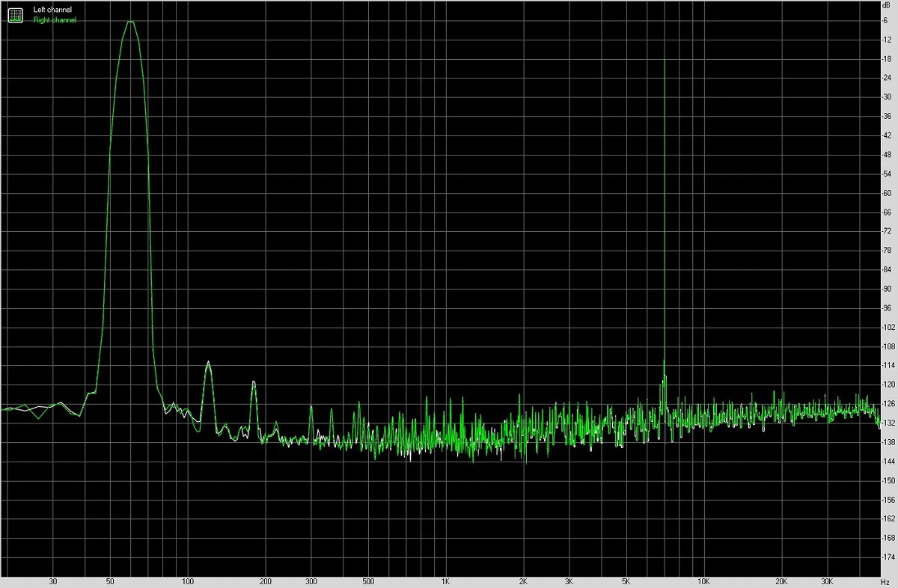
Task: Click the '20K' frequency axis label
Action: click(781, 581)
